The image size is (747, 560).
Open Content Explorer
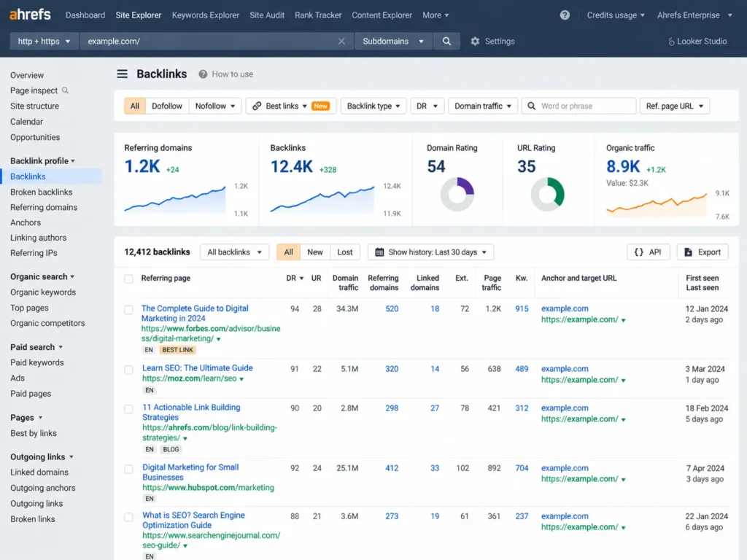click(x=382, y=15)
